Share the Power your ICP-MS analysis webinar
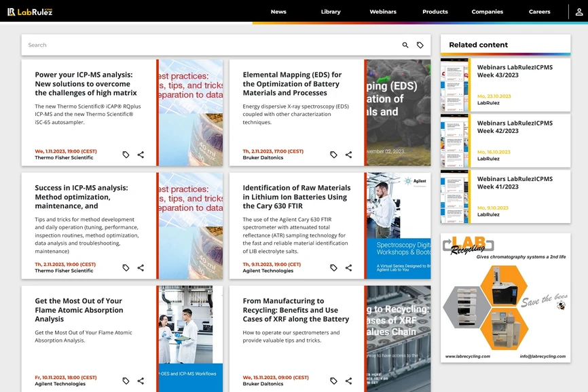This screenshot has width=588, height=392. click(141, 155)
